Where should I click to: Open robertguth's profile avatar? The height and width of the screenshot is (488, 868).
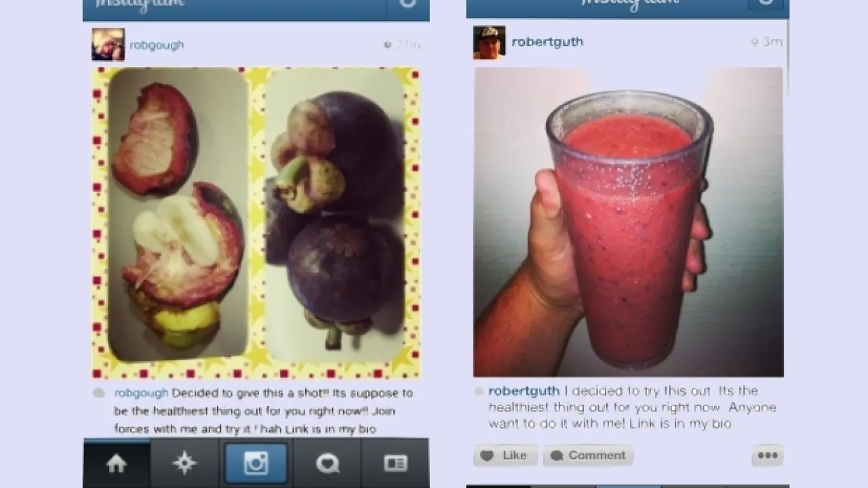click(x=489, y=43)
